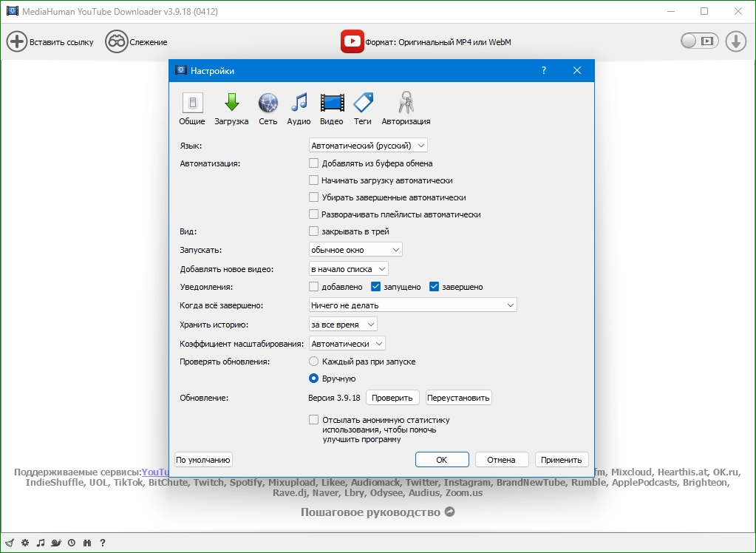Click the gear settings icon in status bar
Image resolution: width=756 pixels, height=553 pixels.
25,543
